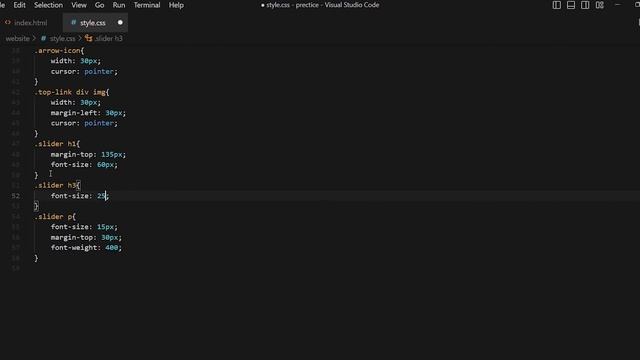The width and height of the screenshot is (640, 360).
Task: Click 'cursor: pointer;' inside .arrow-icon rule
Action: [84, 71]
